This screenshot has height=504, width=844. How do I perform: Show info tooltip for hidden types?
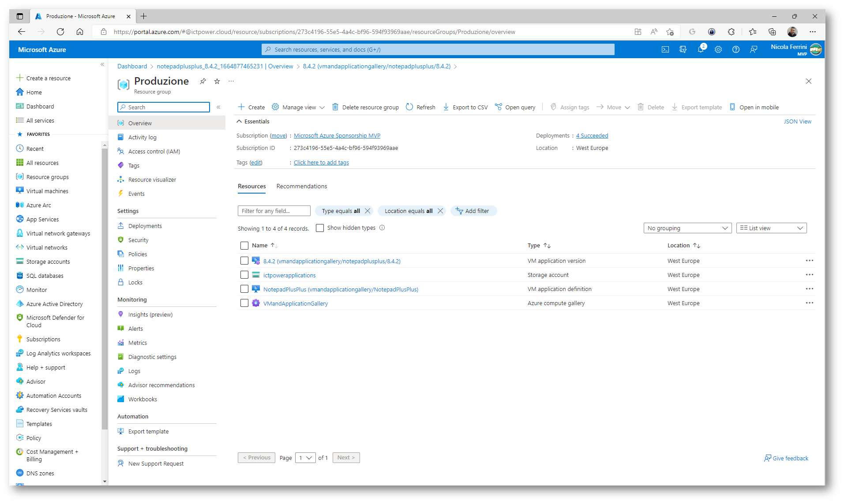point(382,228)
